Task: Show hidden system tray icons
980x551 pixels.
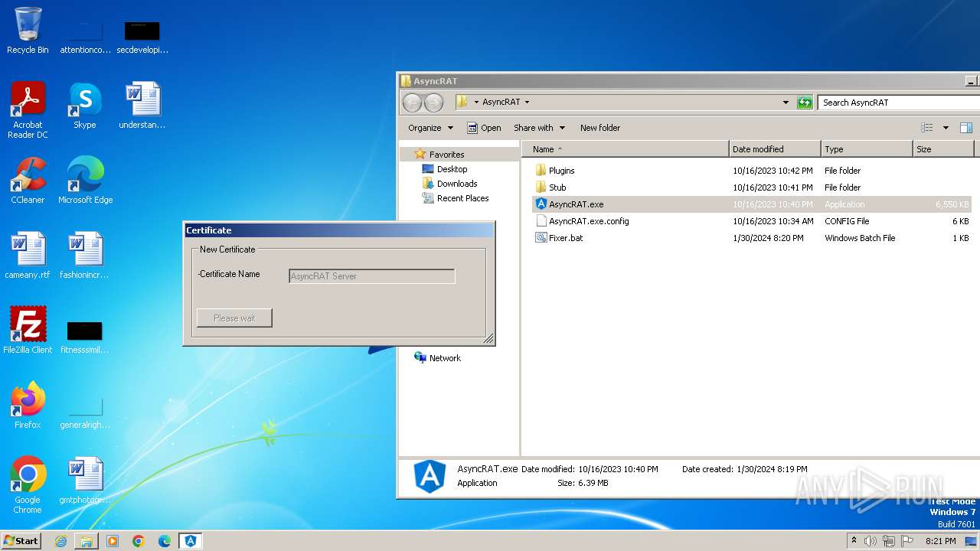Action: 854,541
